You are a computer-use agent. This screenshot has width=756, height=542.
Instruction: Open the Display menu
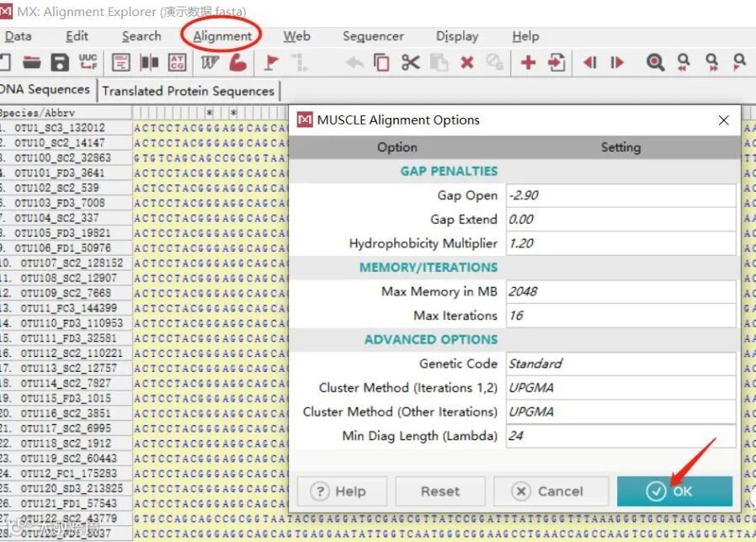[x=457, y=36]
